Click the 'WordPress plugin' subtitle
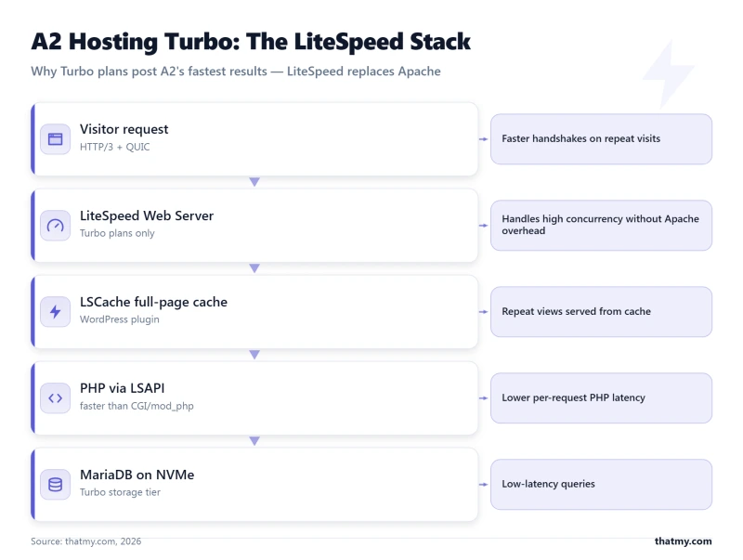The width and height of the screenshot is (743, 560). (120, 319)
